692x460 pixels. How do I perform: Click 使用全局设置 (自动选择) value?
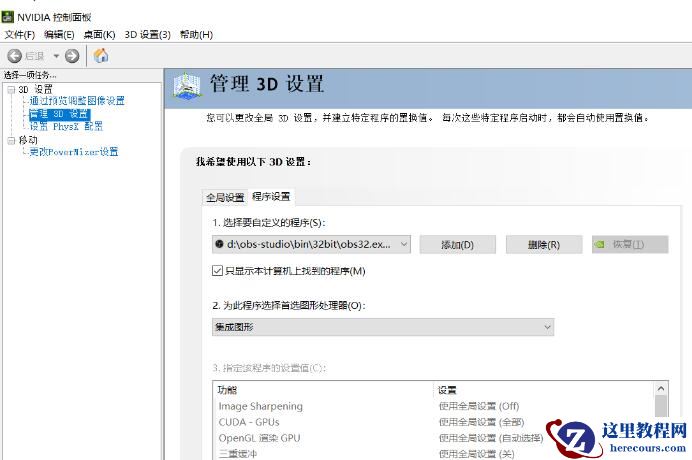click(491, 438)
